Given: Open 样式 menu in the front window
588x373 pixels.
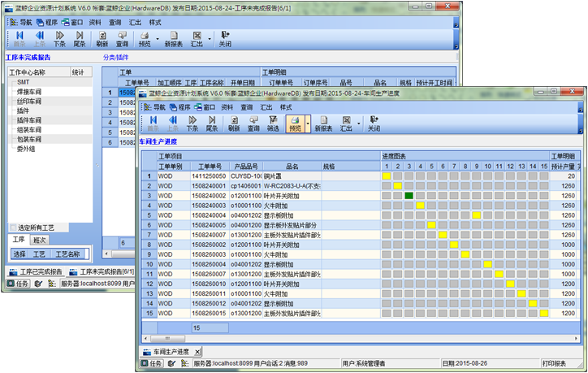Looking at the screenshot, I should click(286, 107).
